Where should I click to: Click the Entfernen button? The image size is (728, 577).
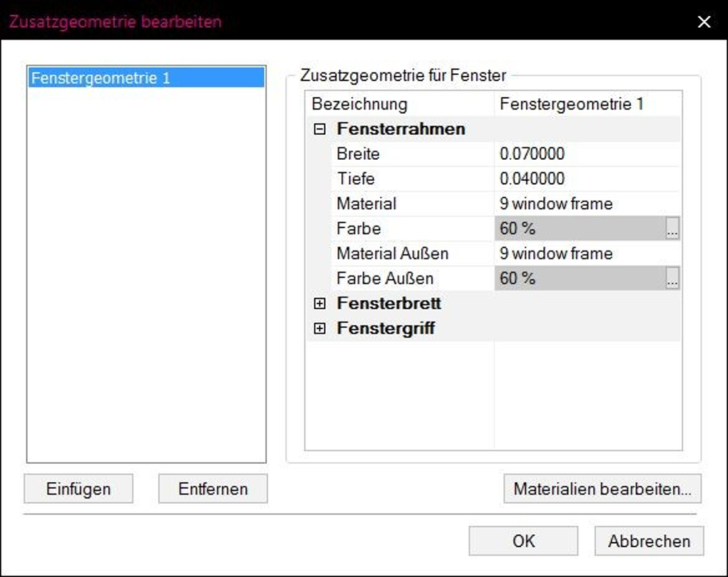pos(213,489)
